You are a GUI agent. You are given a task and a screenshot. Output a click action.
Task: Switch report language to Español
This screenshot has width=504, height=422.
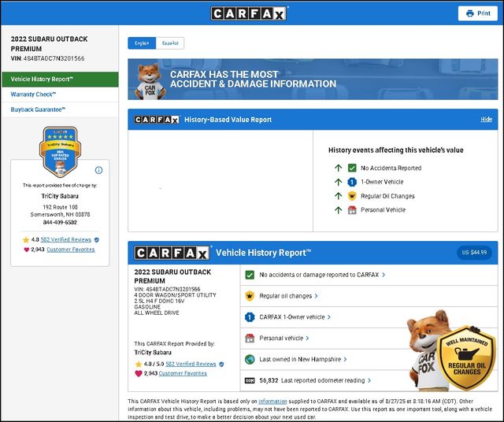pyautogui.click(x=170, y=43)
